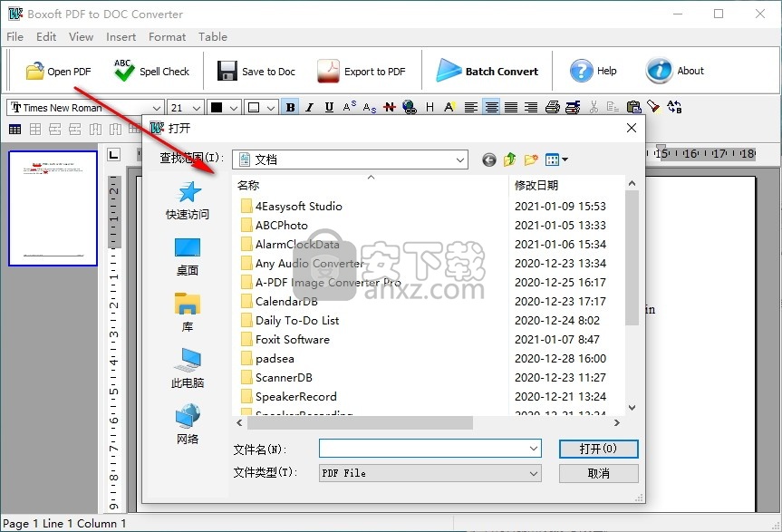782x532 pixels.
Task: Click the insert table icon
Action: pos(15,130)
